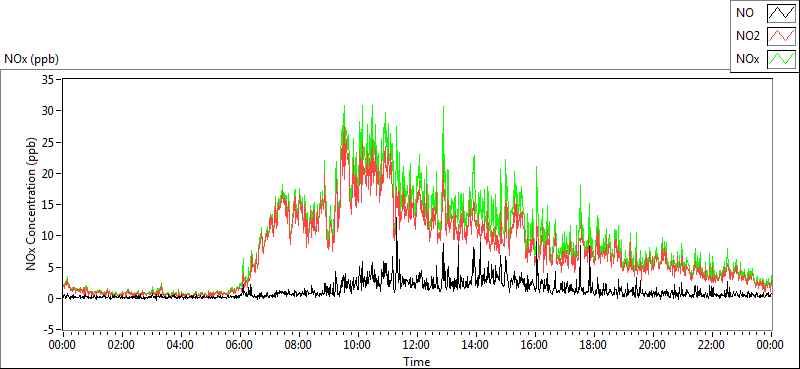Screen dimensions: 800x369
Task: Click the NOx Concentration (ppb) axis label
Action: pos(32,203)
